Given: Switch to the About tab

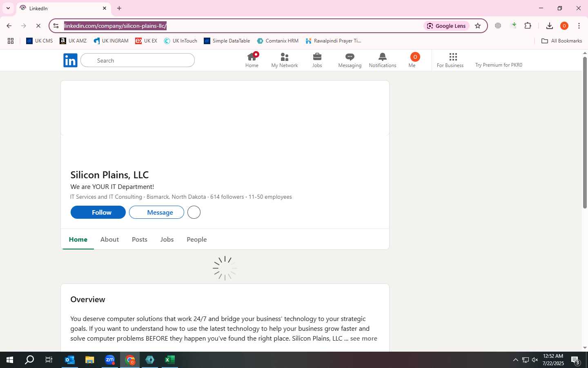Looking at the screenshot, I should pyautogui.click(x=109, y=239).
